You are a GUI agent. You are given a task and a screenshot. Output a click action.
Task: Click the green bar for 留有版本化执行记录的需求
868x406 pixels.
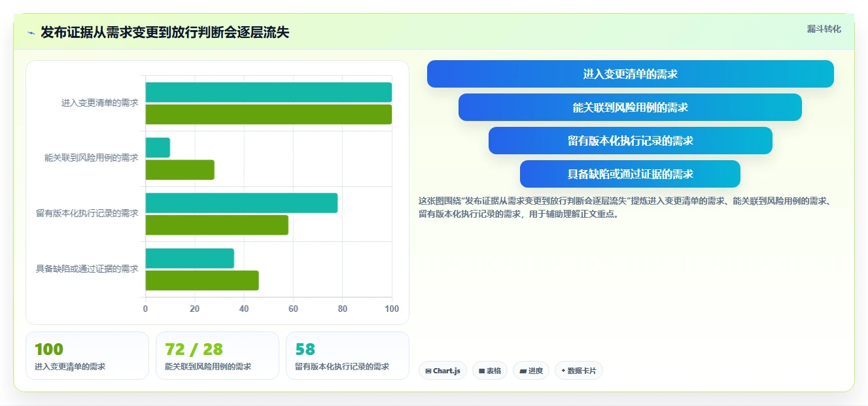tap(217, 225)
